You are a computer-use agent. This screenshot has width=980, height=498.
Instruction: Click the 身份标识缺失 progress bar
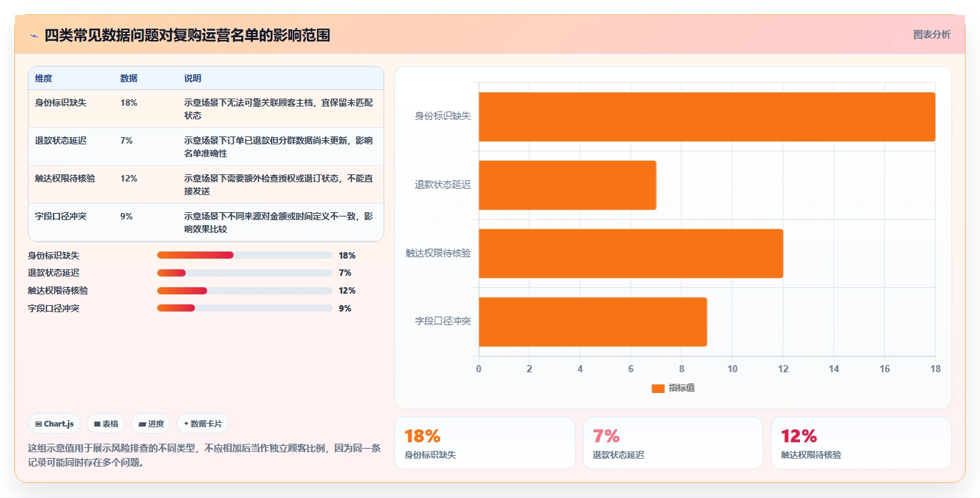click(245, 255)
